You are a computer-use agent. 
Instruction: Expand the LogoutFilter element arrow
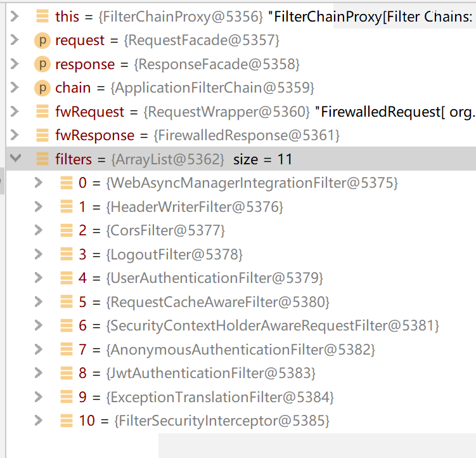39,254
